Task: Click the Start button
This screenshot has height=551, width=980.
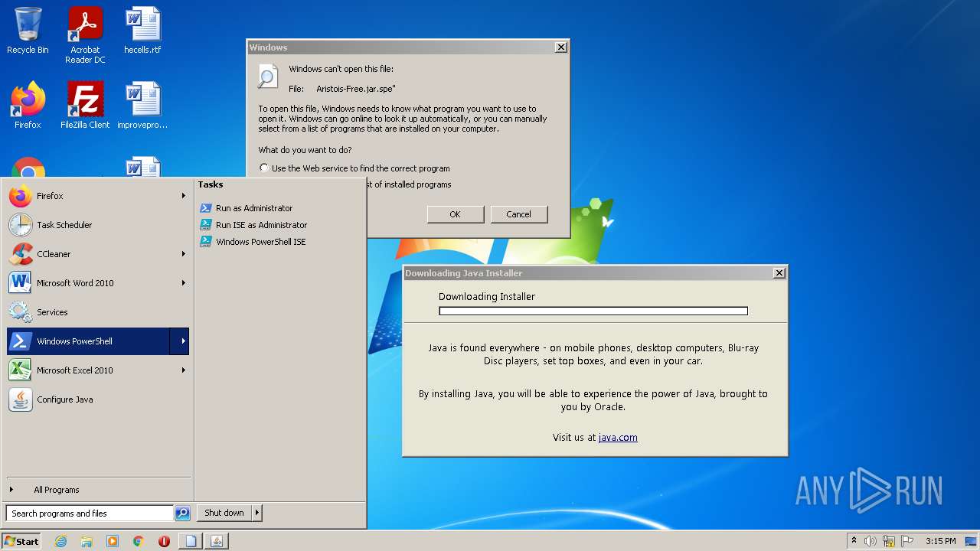Action: [x=21, y=541]
